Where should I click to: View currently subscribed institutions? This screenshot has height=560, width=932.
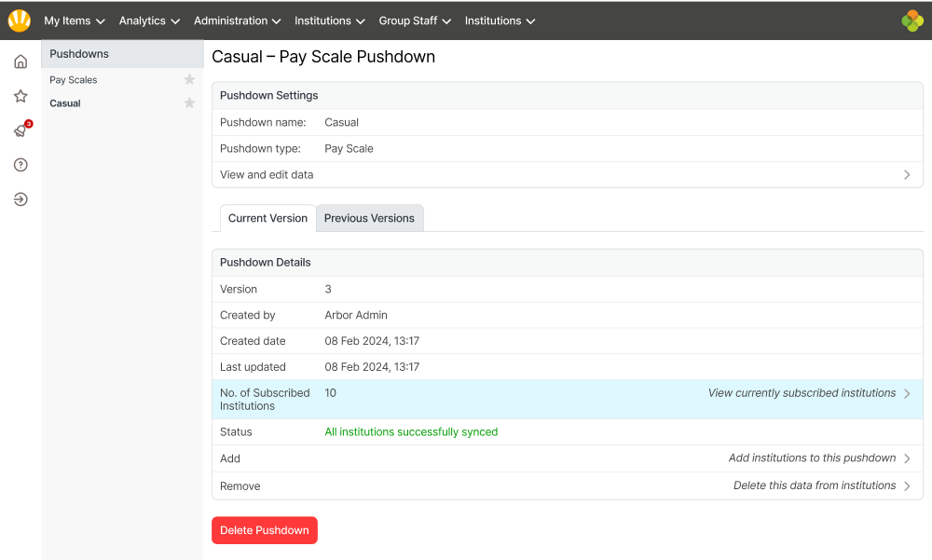point(802,392)
